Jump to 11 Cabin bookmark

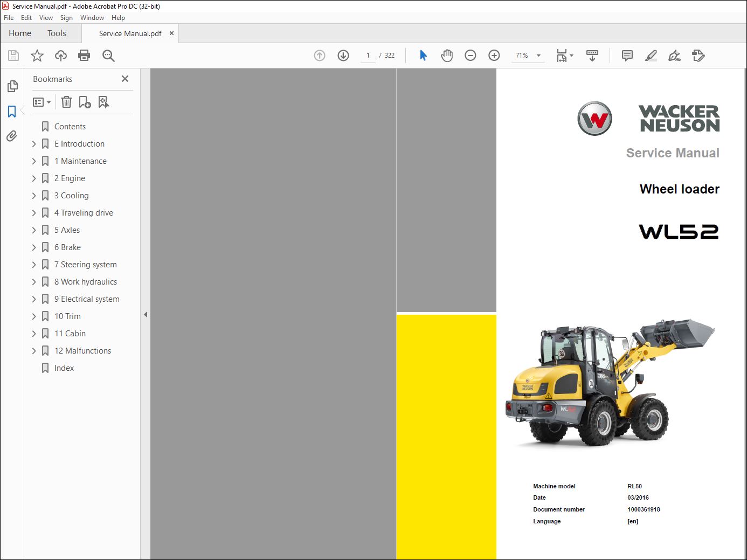coord(70,334)
